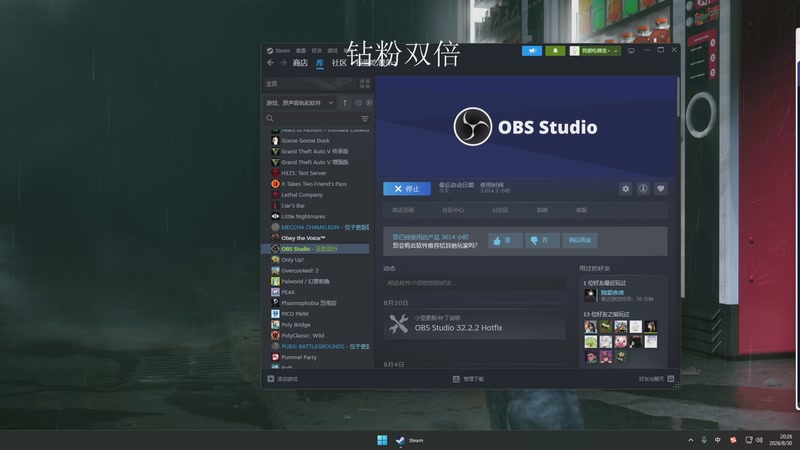
Task: Open the green bell notifications button
Action: tap(555, 51)
